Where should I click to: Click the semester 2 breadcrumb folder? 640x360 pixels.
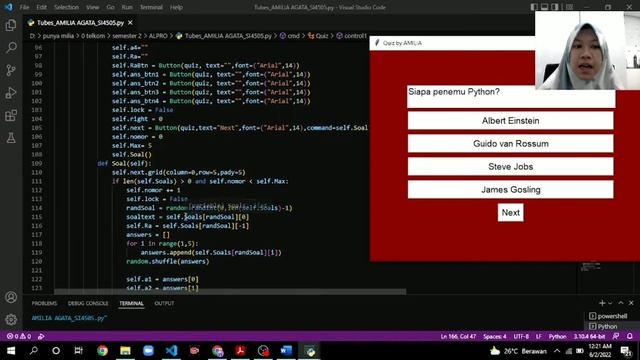127,36
